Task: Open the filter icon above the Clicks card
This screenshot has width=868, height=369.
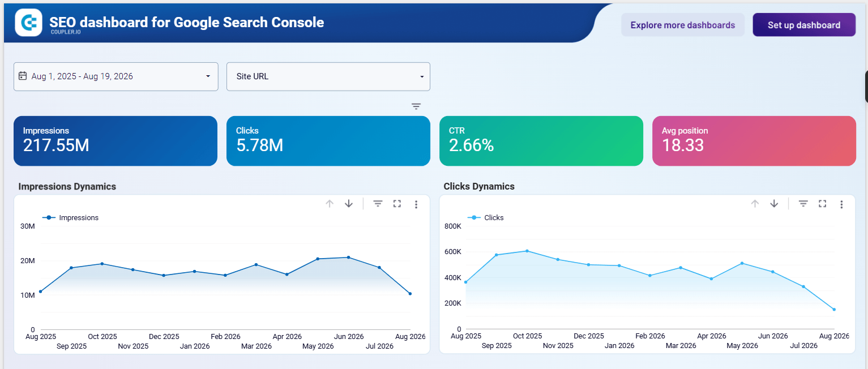Action: coord(416,106)
